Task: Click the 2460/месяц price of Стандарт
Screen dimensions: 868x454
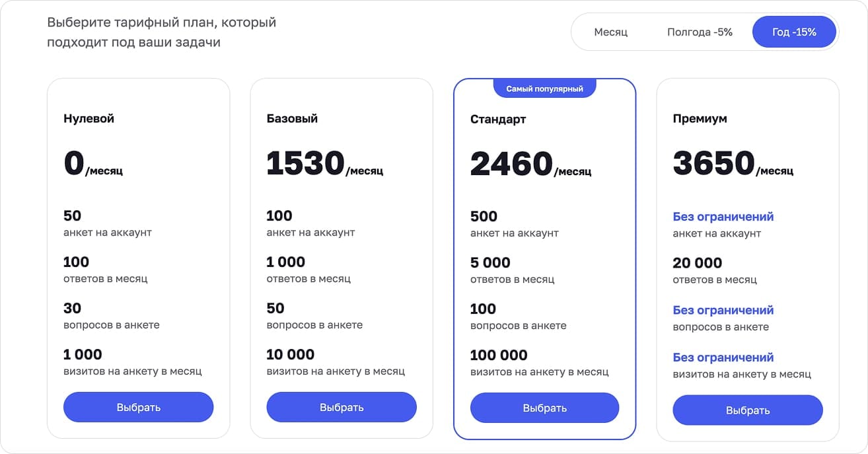Action: click(x=529, y=162)
